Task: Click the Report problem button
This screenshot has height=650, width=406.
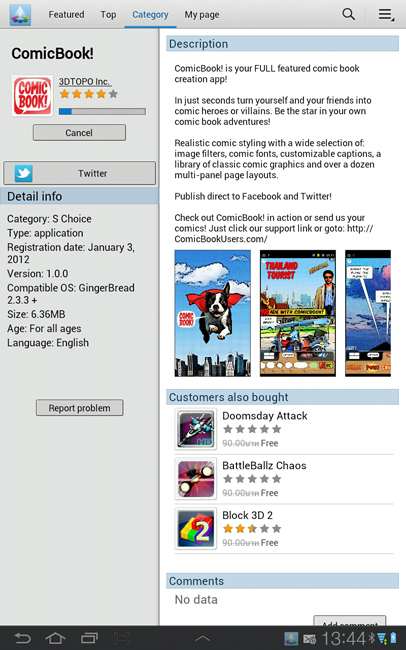Action: point(80,408)
